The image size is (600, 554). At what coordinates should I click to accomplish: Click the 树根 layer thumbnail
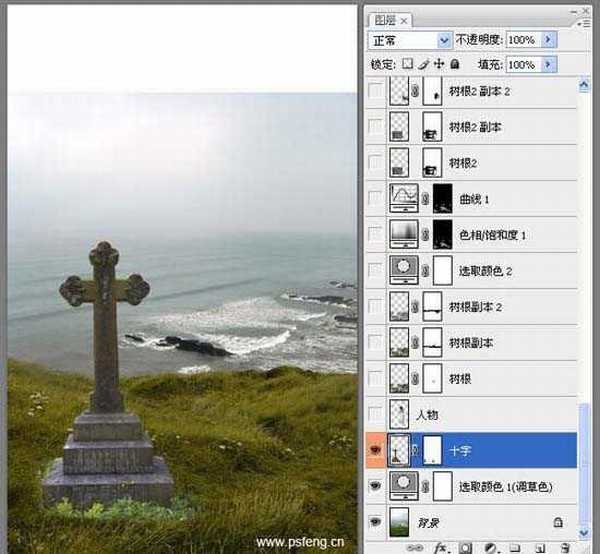(400, 378)
